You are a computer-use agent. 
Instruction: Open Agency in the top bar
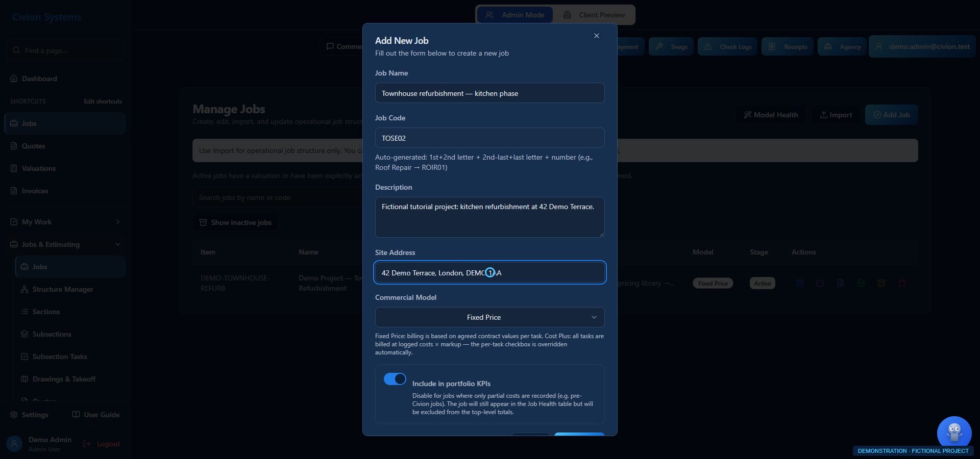(x=842, y=46)
